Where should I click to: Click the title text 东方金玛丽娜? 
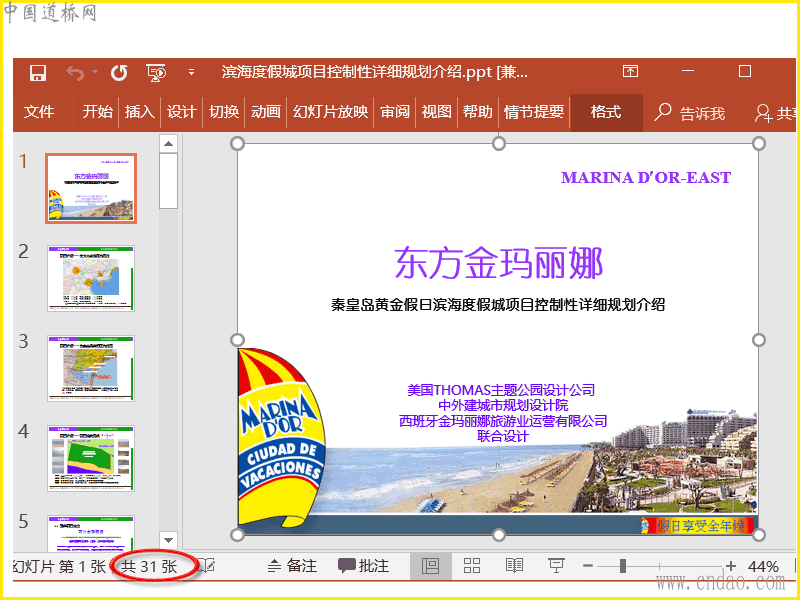coord(498,263)
